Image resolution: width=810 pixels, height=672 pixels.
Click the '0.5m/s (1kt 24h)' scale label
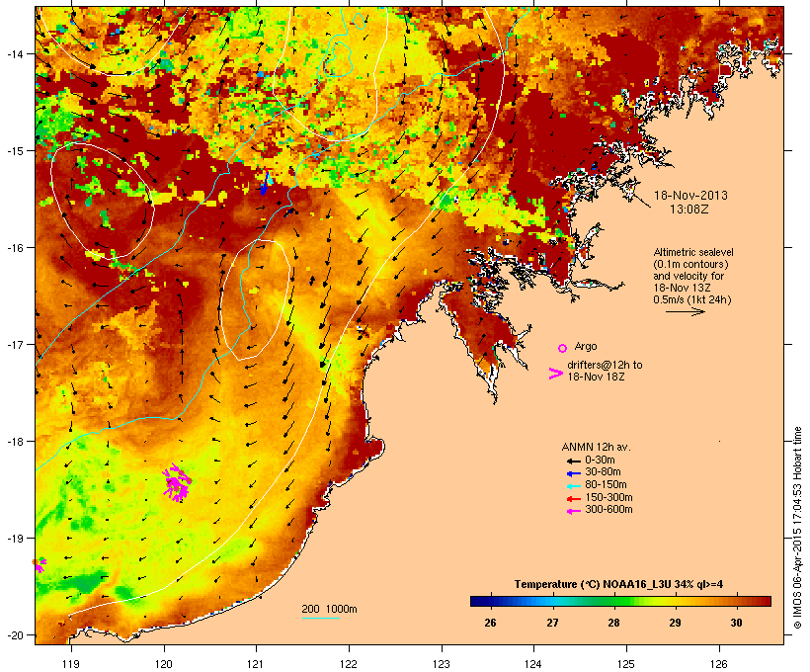tap(692, 299)
